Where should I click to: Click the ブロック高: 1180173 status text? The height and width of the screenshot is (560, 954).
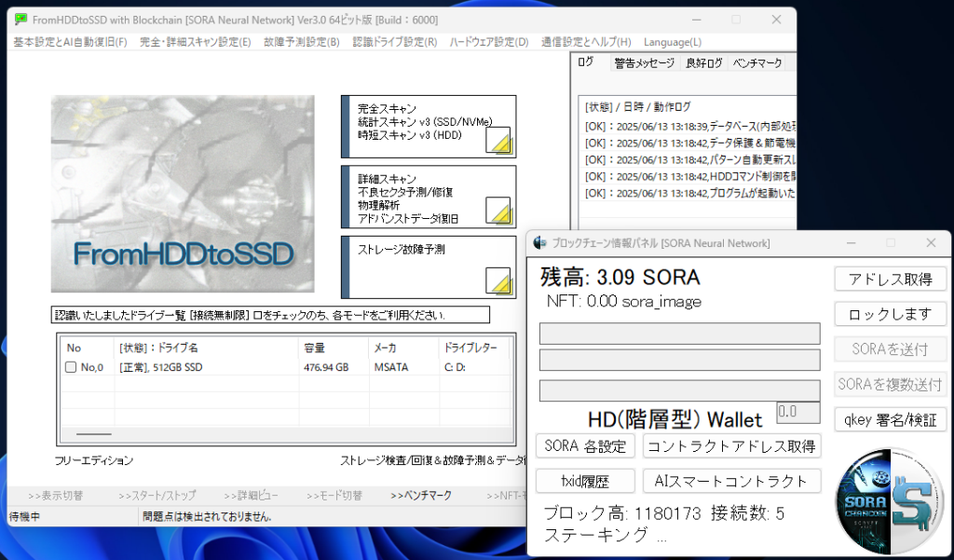622,513
